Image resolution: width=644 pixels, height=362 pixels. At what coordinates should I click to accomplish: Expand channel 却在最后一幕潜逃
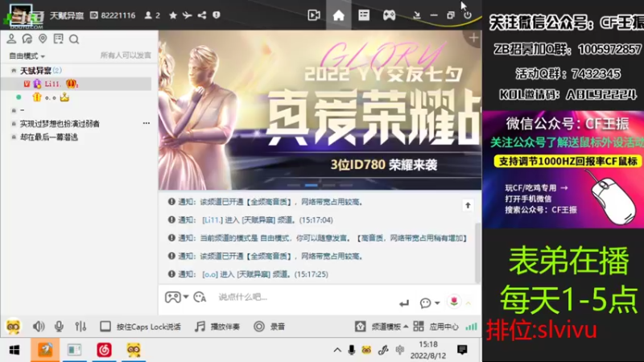pyautogui.click(x=14, y=137)
